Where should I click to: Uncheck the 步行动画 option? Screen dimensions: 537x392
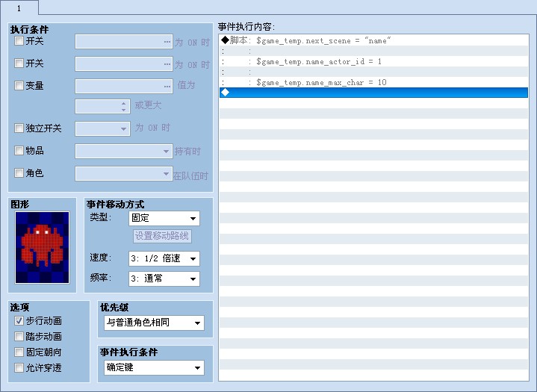tap(19, 321)
